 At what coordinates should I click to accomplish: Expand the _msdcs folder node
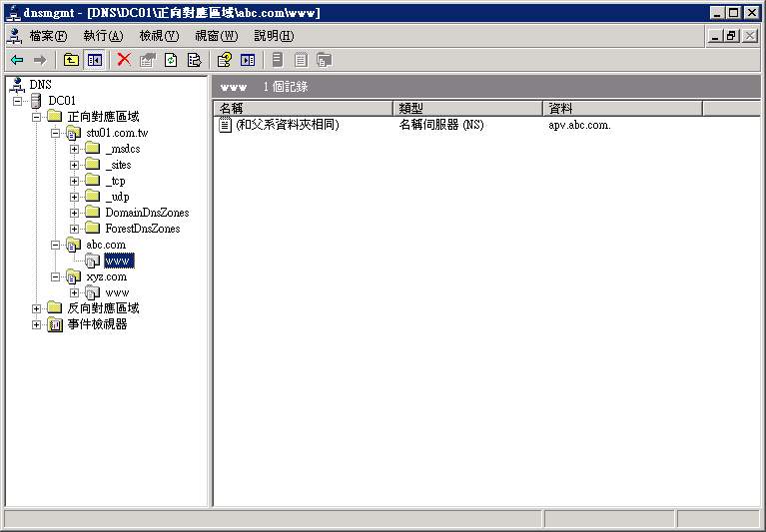coord(74,149)
